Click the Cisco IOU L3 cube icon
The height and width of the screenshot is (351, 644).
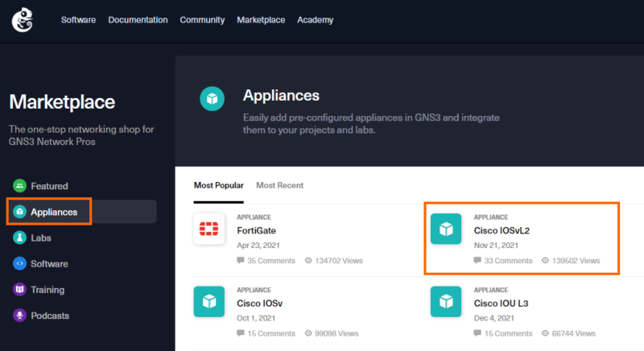click(x=446, y=301)
